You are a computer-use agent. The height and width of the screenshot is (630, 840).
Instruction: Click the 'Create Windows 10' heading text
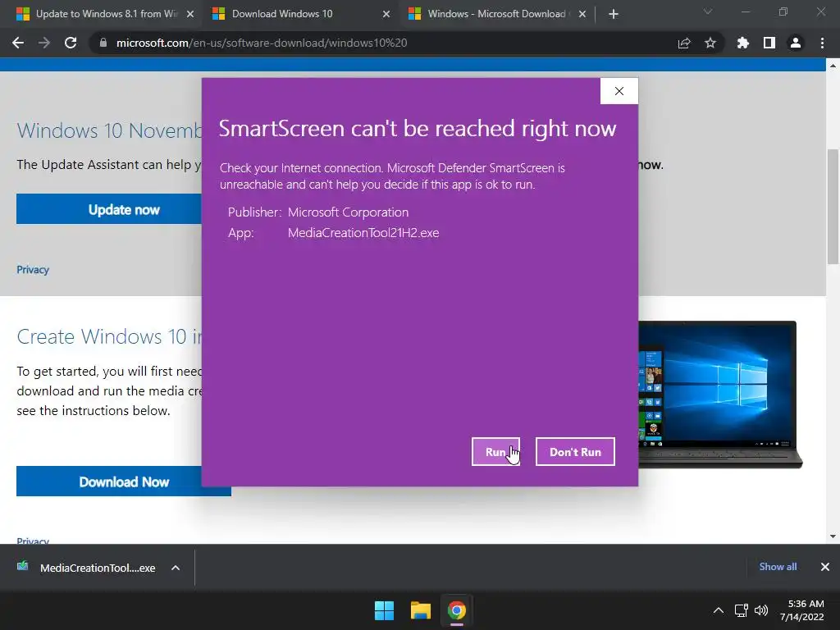pyautogui.click(x=109, y=336)
